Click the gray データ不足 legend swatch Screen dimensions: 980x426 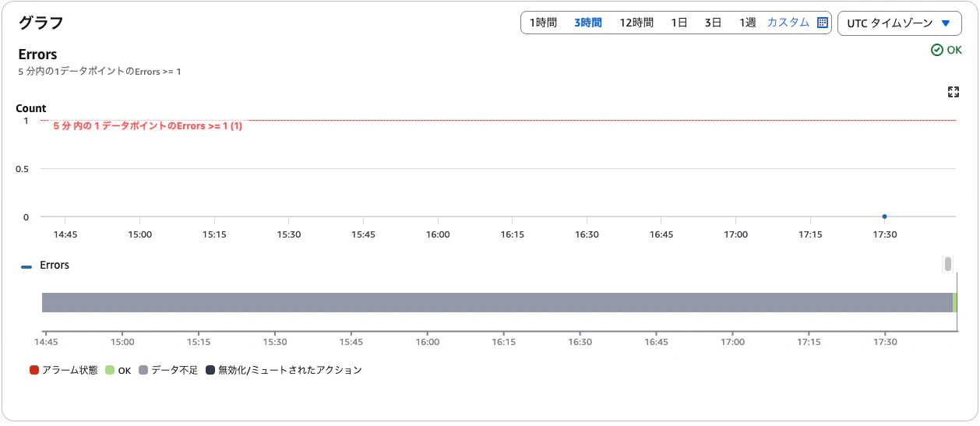[x=143, y=370]
